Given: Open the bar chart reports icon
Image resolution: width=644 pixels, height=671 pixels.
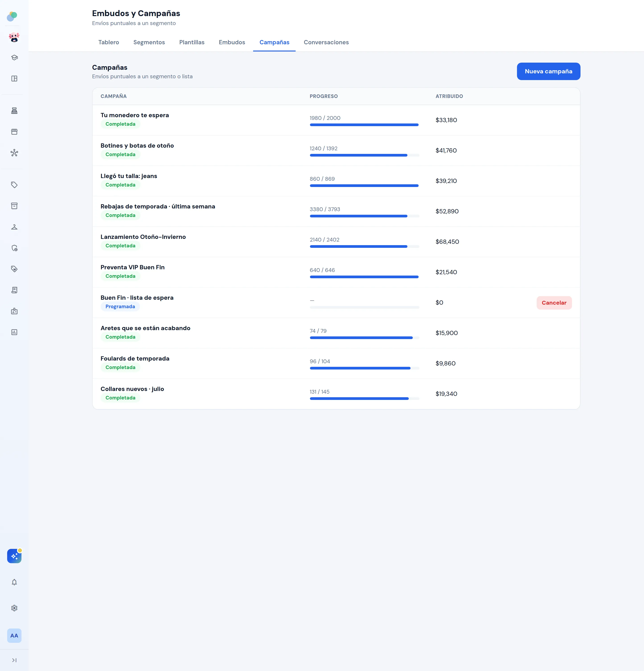Looking at the screenshot, I should [x=14, y=332].
